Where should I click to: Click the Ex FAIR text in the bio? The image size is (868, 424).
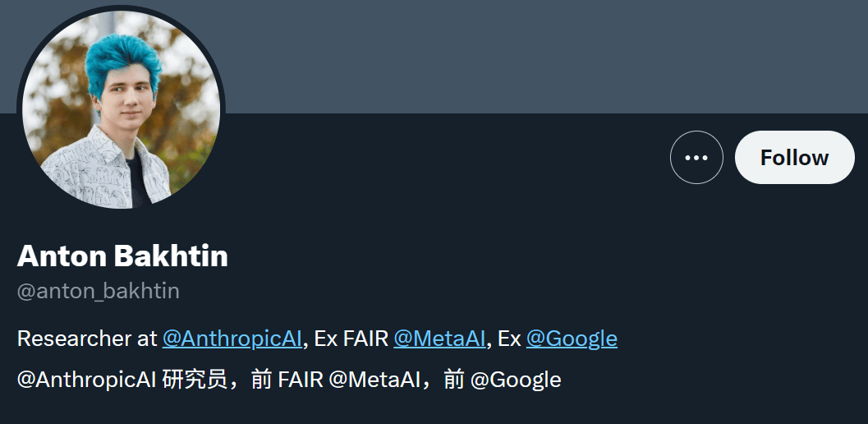[x=351, y=338]
